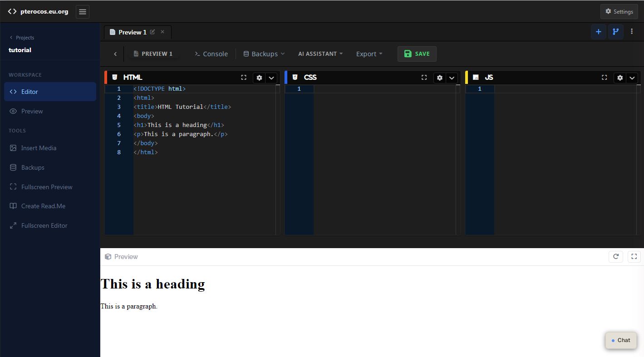644x357 pixels.
Task: Click the back chevron in toolbar
Action: pos(115,54)
